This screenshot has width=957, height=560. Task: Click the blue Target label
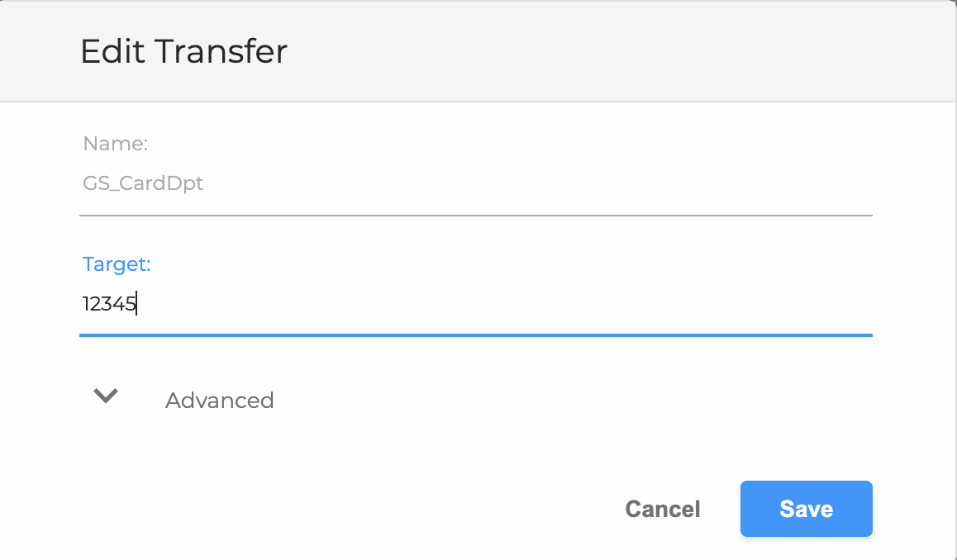(117, 264)
